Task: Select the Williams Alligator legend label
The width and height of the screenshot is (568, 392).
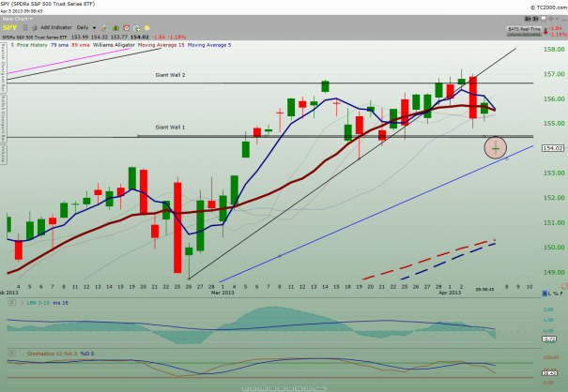Action: tap(114, 45)
